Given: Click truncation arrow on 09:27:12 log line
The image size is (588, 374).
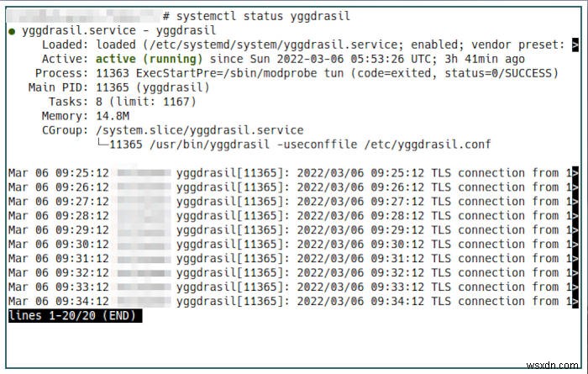Looking at the screenshot, I should pyautogui.click(x=575, y=202).
